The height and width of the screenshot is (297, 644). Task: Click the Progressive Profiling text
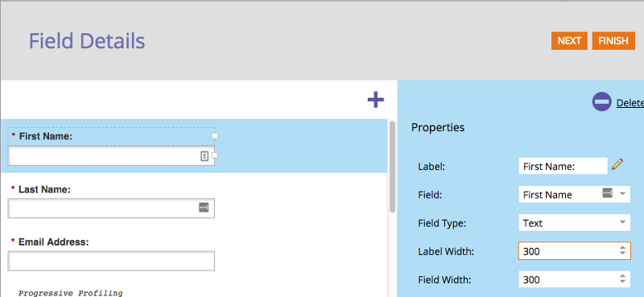[x=71, y=293]
